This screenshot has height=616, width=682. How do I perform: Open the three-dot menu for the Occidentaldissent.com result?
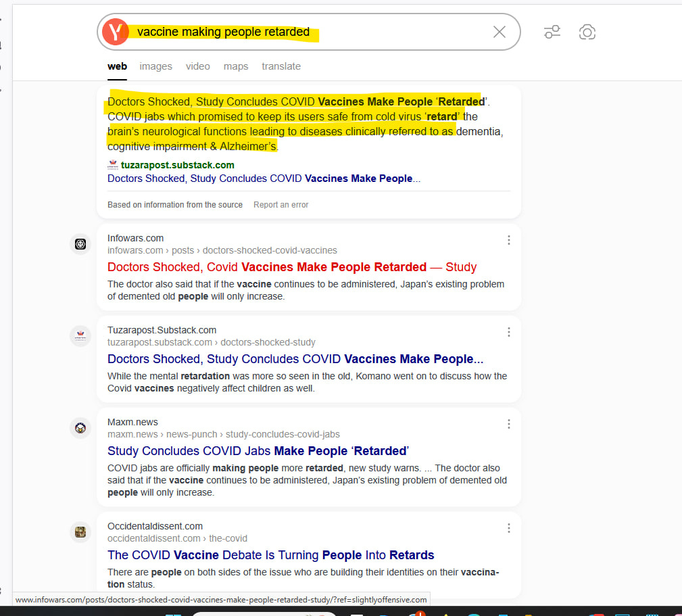coord(508,528)
